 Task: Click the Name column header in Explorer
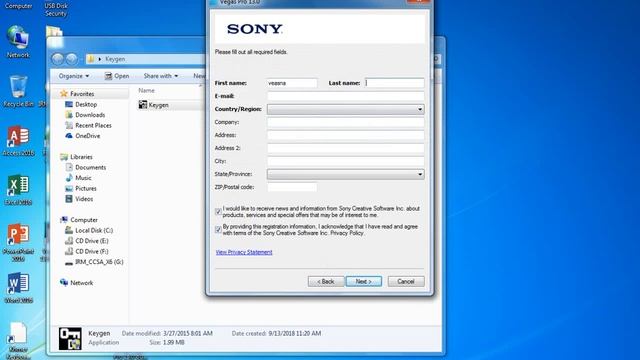[147, 91]
